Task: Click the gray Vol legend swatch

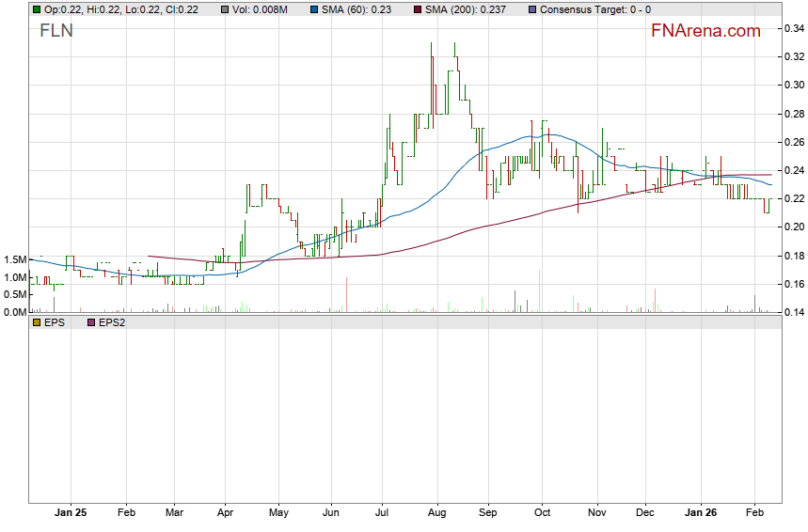Action: point(224,9)
